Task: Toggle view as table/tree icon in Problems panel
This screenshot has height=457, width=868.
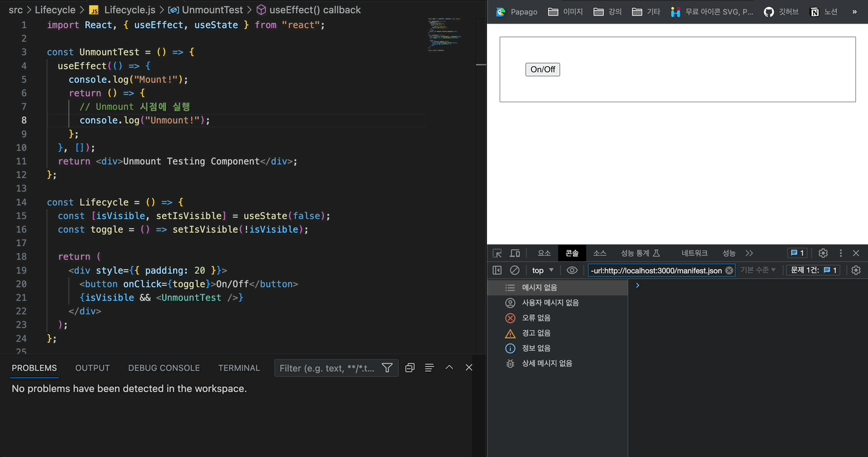Action: coord(430,368)
